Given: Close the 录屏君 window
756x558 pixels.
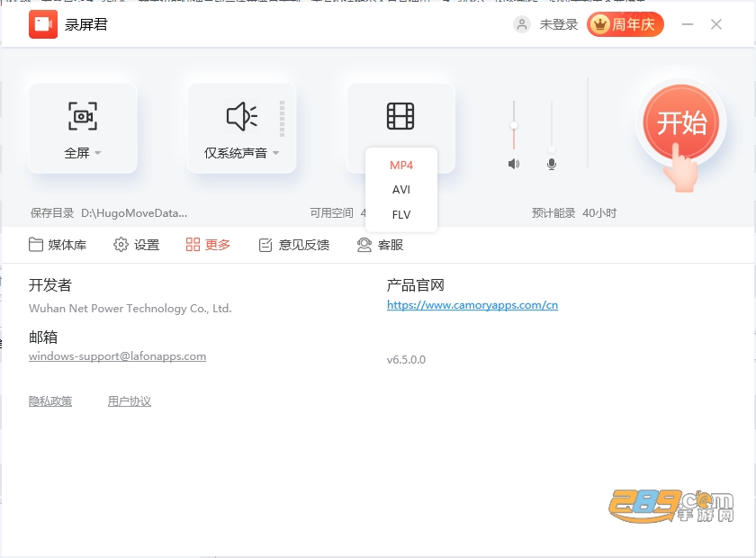Looking at the screenshot, I should (716, 24).
